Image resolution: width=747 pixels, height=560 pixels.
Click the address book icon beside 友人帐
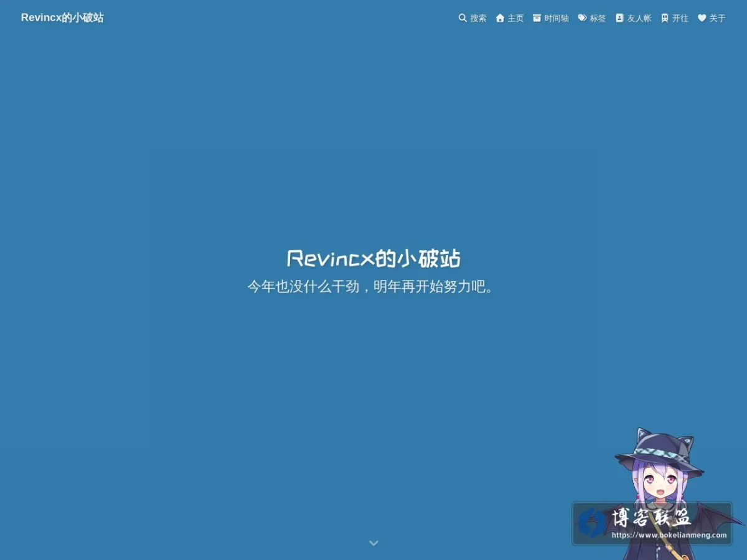(619, 18)
